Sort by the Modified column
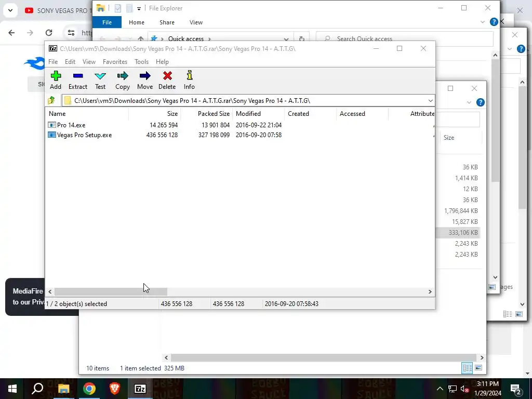The width and height of the screenshot is (532, 399). tap(259, 114)
